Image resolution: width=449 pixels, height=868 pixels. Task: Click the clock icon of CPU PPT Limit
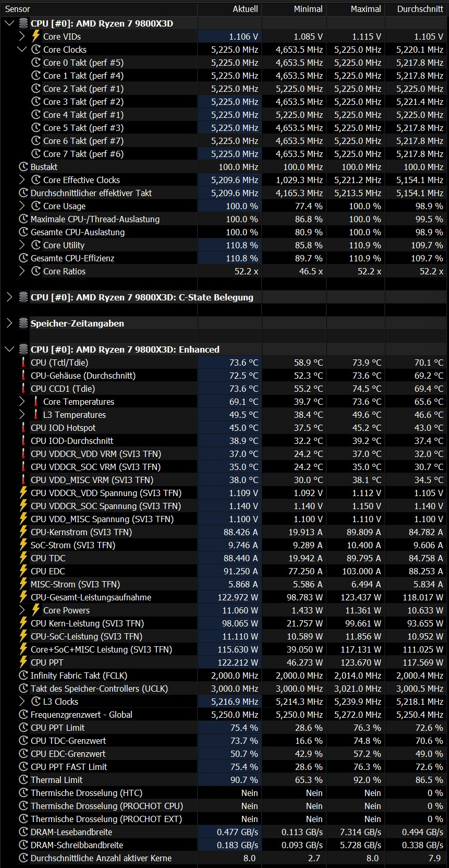coord(23,728)
